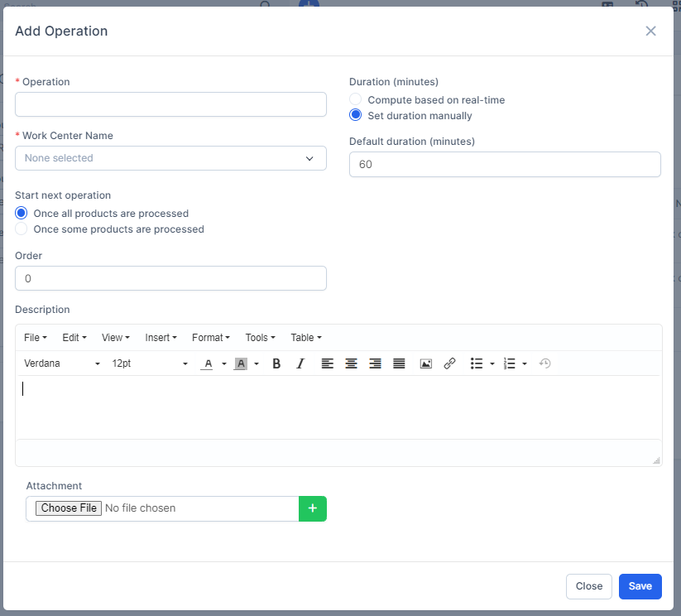
Task: Toggle bold formatting in the description editor
Action: click(x=276, y=363)
